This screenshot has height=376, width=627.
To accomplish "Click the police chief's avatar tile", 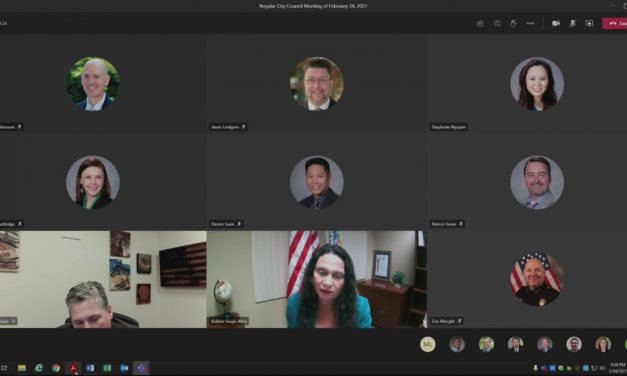I will coord(527,279).
